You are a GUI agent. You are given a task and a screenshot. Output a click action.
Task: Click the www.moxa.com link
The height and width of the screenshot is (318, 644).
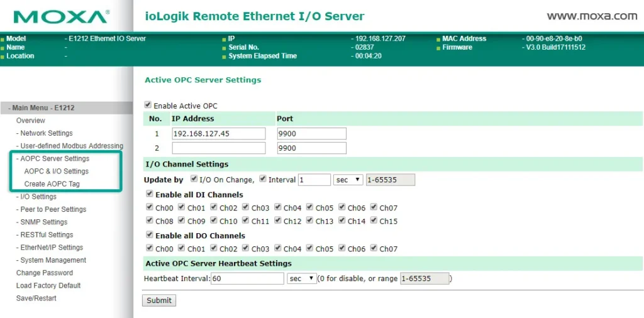click(x=592, y=16)
